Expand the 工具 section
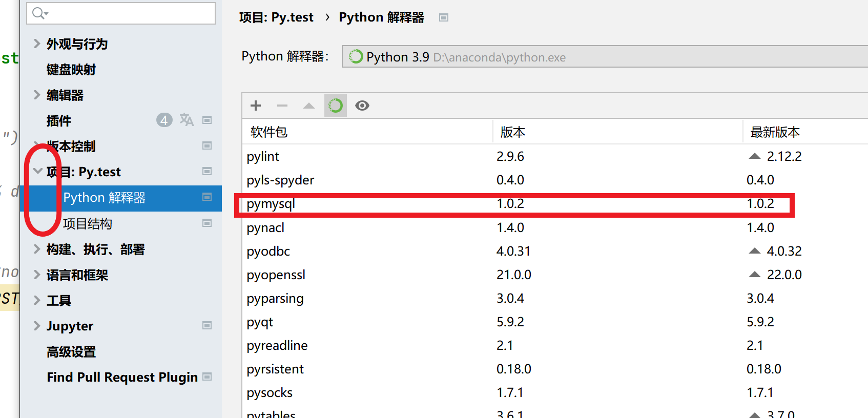 (37, 300)
